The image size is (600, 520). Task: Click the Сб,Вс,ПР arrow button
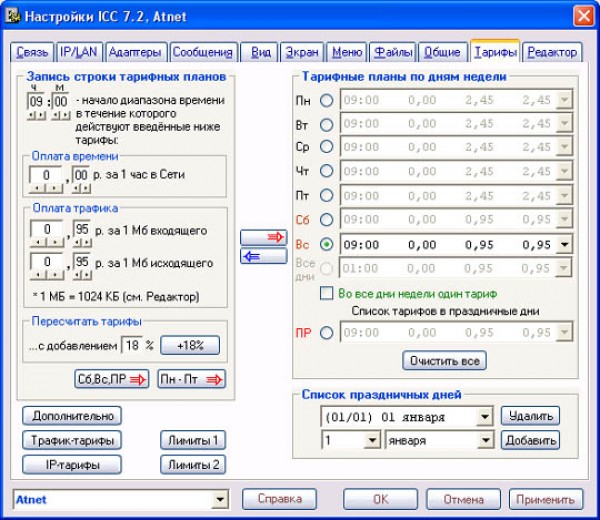pos(111,379)
